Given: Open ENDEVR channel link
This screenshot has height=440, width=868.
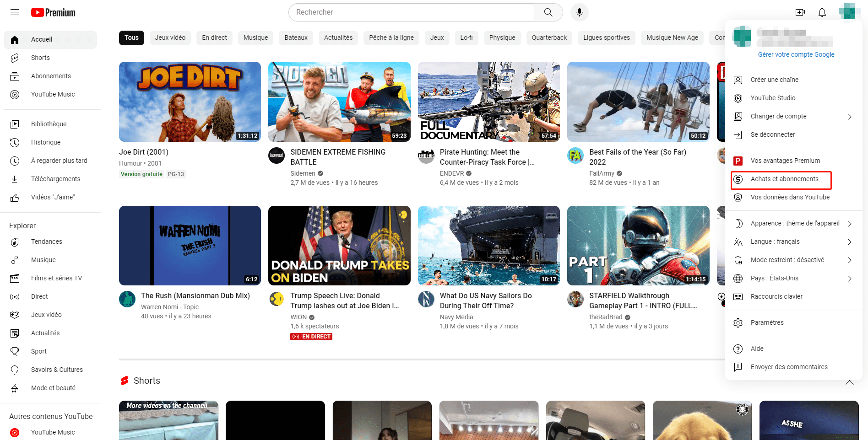Looking at the screenshot, I should click(x=452, y=173).
